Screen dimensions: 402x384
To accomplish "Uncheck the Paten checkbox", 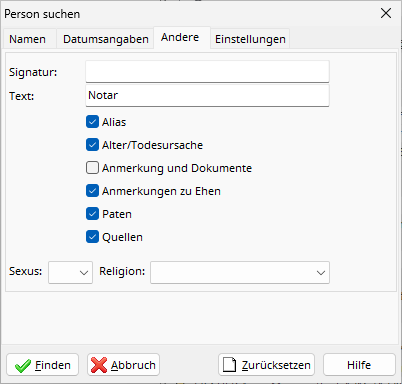I will (x=92, y=214).
